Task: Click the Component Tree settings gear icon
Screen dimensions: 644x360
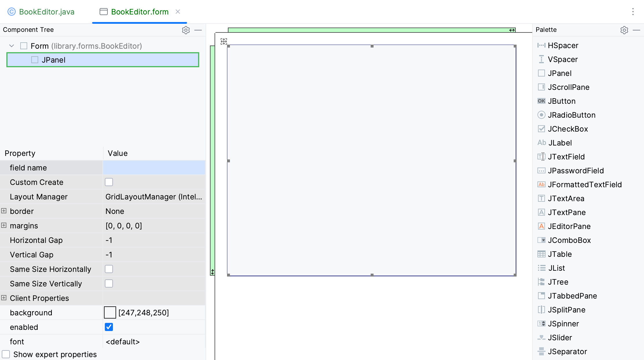Action: pos(186,30)
